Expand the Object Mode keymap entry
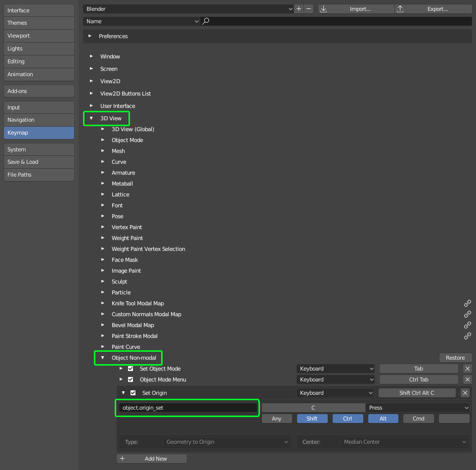Image resolution: width=476 pixels, height=470 pixels. click(x=104, y=140)
